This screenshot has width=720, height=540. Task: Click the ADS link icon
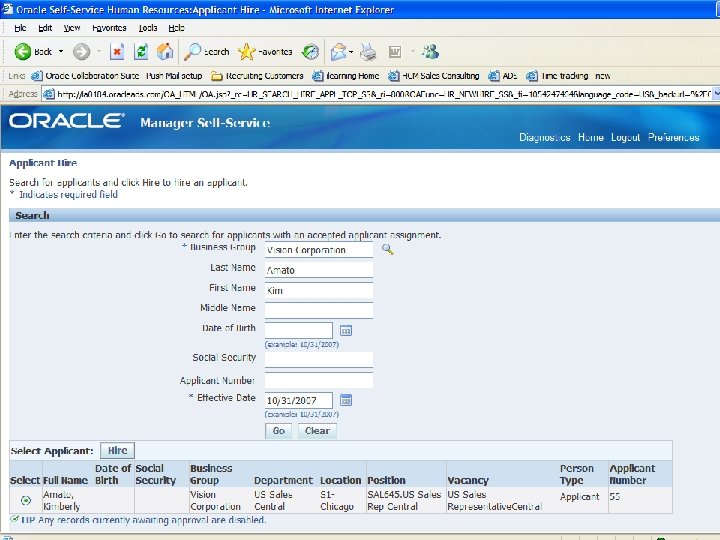(x=494, y=76)
